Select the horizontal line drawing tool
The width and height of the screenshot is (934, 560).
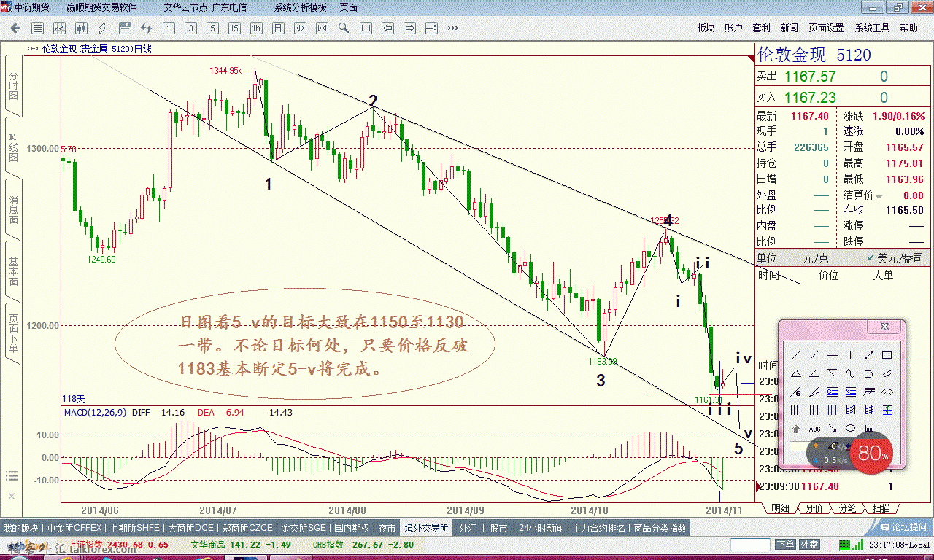pos(833,355)
